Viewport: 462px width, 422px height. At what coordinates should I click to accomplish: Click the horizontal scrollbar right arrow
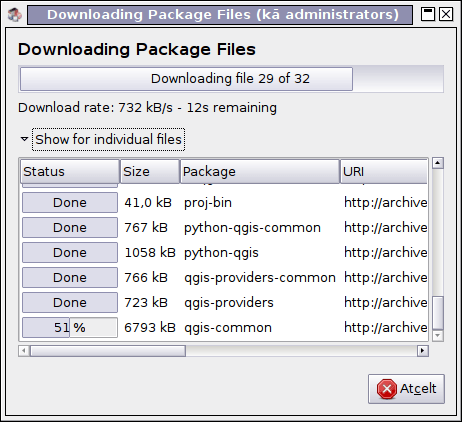tap(423, 351)
